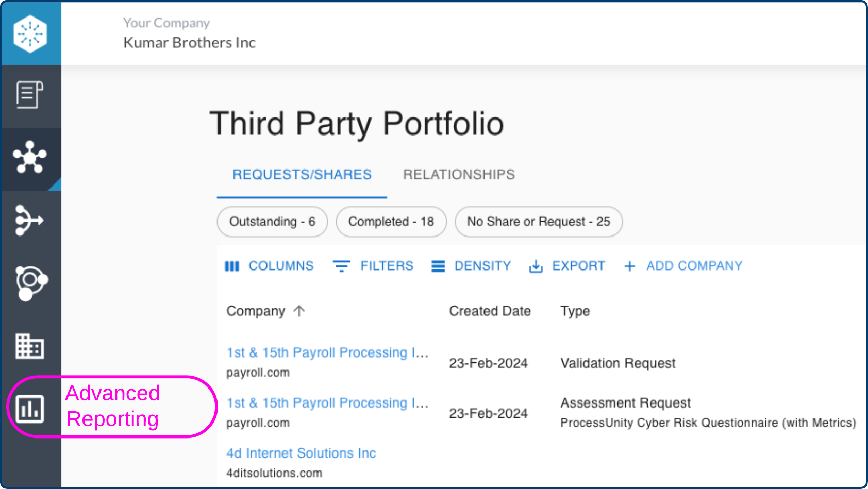This screenshot has width=868, height=489.
Task: Toggle the Outstanding - 6 filter chip
Action: [272, 222]
